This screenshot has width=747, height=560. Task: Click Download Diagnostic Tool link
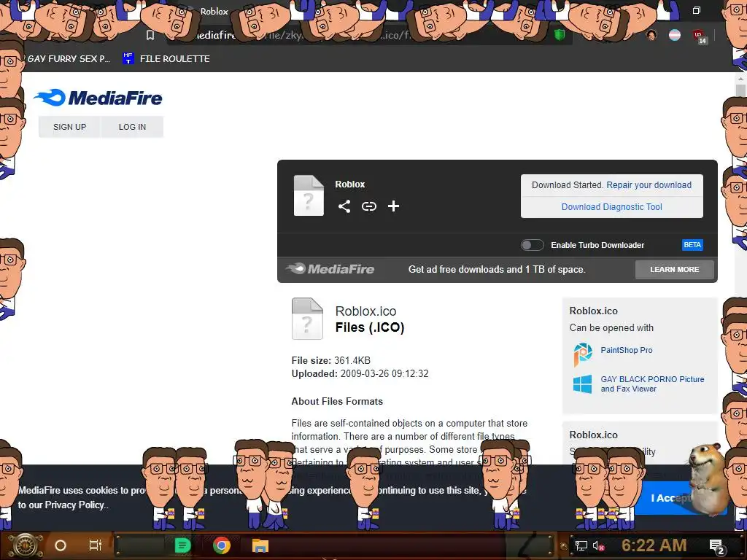(612, 206)
